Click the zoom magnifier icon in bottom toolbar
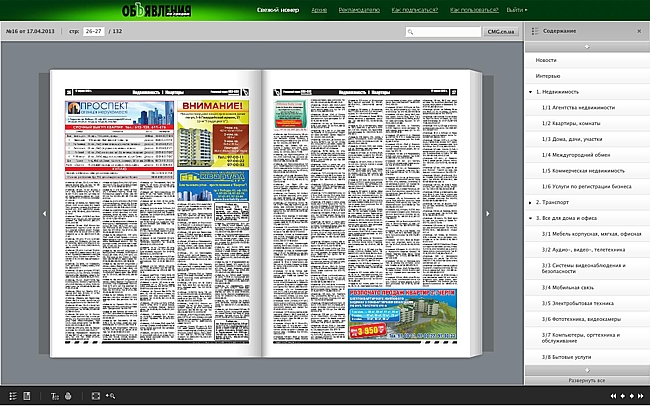This screenshot has height=406, width=650. point(110,396)
